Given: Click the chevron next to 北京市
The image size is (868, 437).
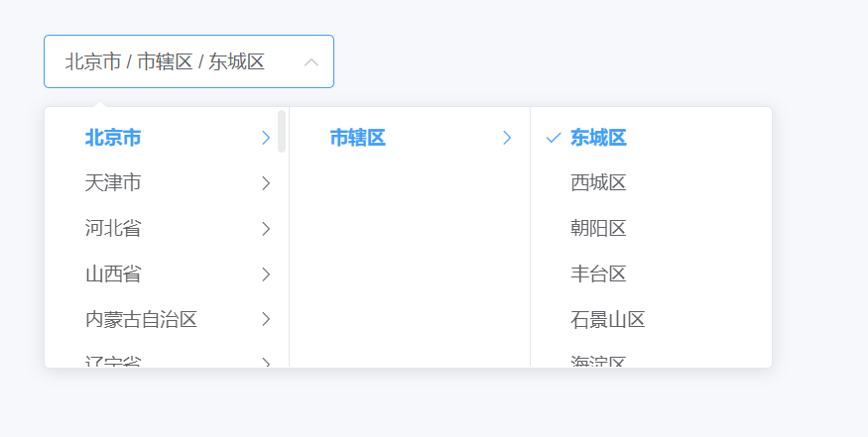Looking at the screenshot, I should tap(266, 138).
